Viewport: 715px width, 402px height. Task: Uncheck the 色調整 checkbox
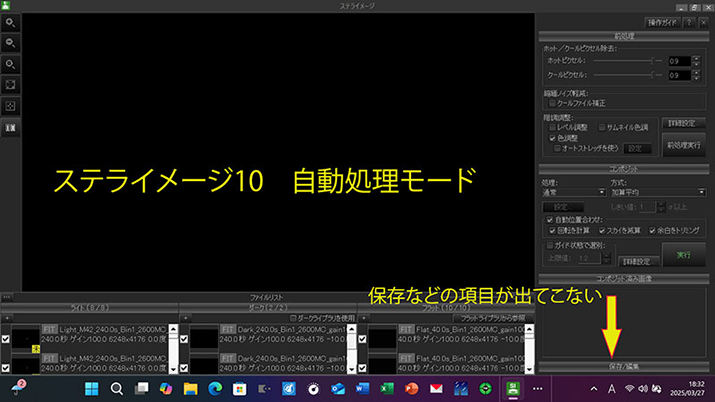[x=552, y=138]
